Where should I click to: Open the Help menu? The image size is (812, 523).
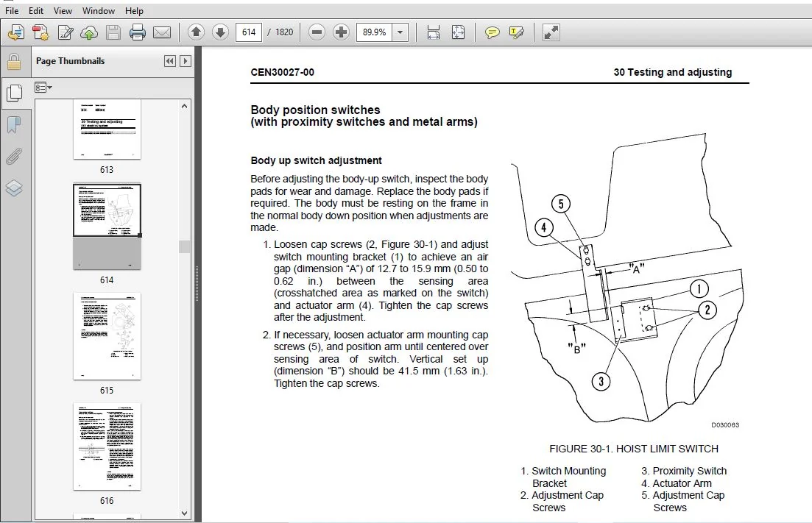[x=134, y=11]
